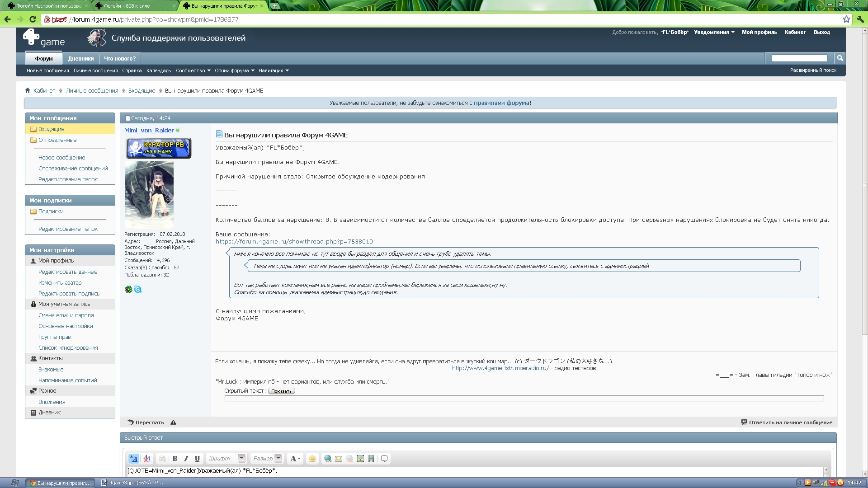Screen dimensions: 868x488
Task: Toggle the editor mode switch icon
Action: [x=134, y=459]
